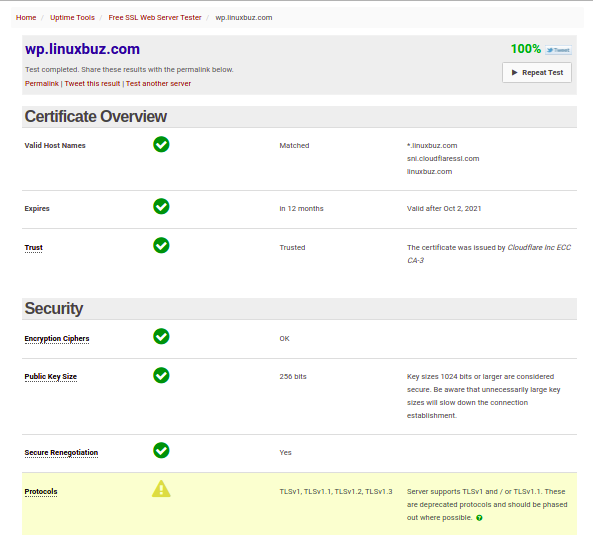
Task: Click the green check icon for Expires
Action: (x=161, y=206)
